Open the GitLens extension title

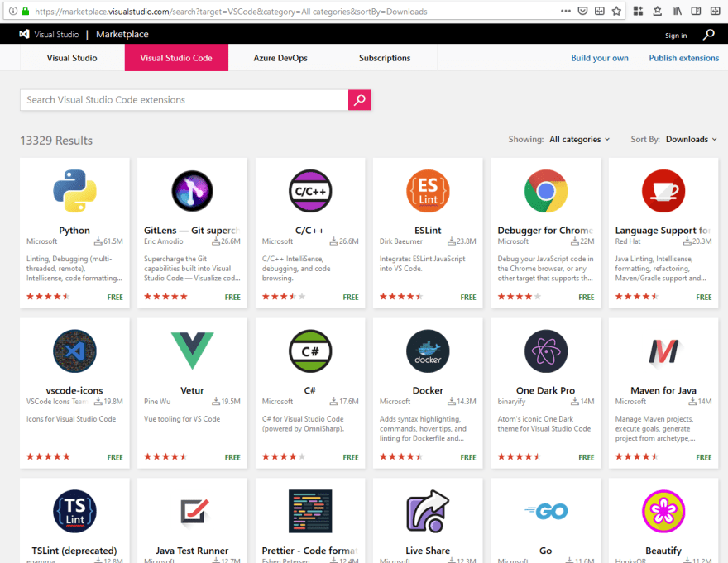tap(192, 230)
